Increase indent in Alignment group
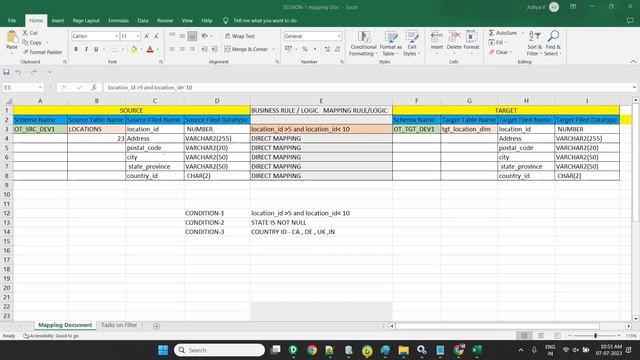The image size is (640, 360). pos(215,49)
